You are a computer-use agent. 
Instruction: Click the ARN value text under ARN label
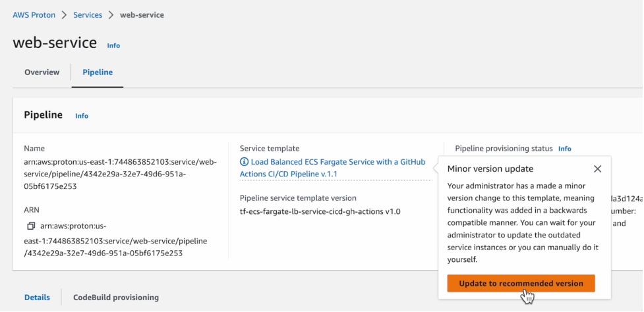click(112, 240)
